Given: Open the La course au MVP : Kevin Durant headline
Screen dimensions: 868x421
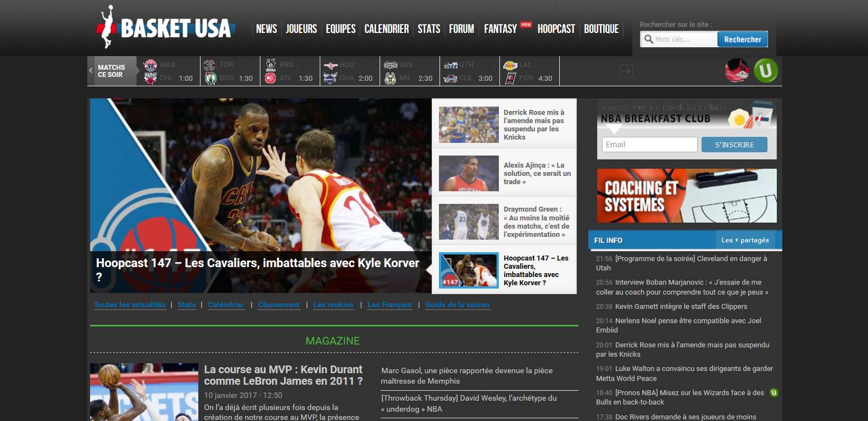Looking at the screenshot, I should click(x=283, y=375).
